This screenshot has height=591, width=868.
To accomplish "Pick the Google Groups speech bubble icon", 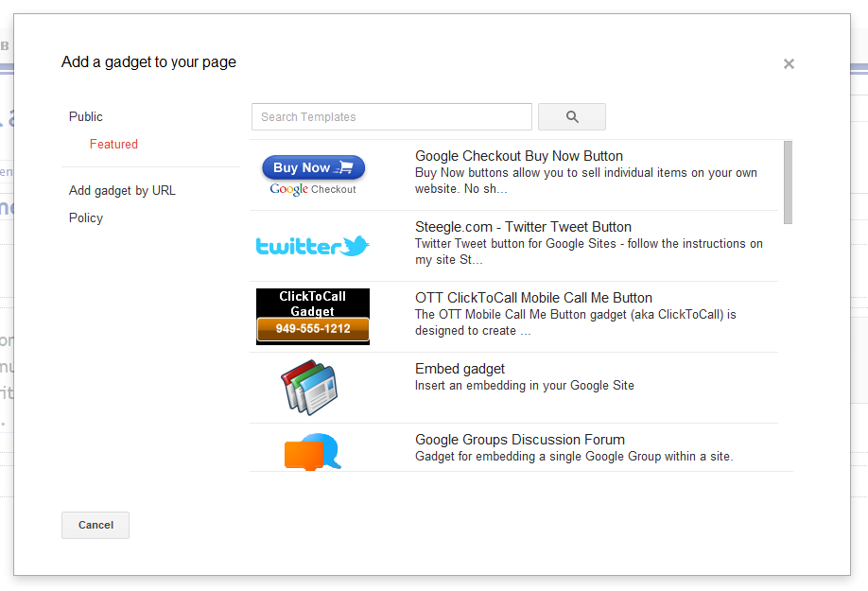I will (x=312, y=451).
